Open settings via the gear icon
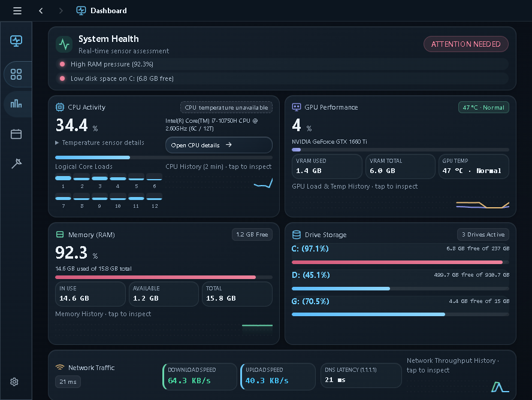532x400 pixels. click(x=14, y=381)
